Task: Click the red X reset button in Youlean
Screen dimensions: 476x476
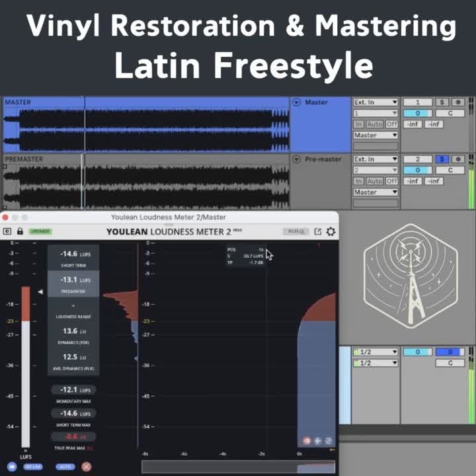Action: [x=86, y=466]
